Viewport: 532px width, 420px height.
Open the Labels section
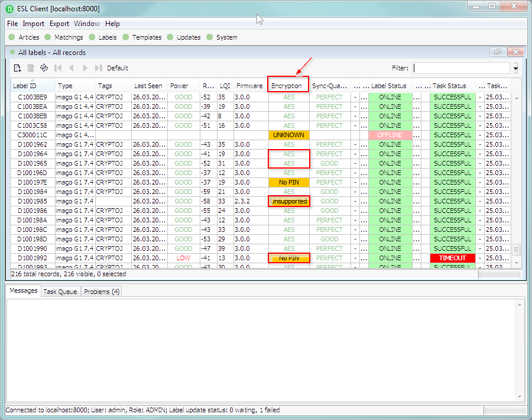(103, 37)
